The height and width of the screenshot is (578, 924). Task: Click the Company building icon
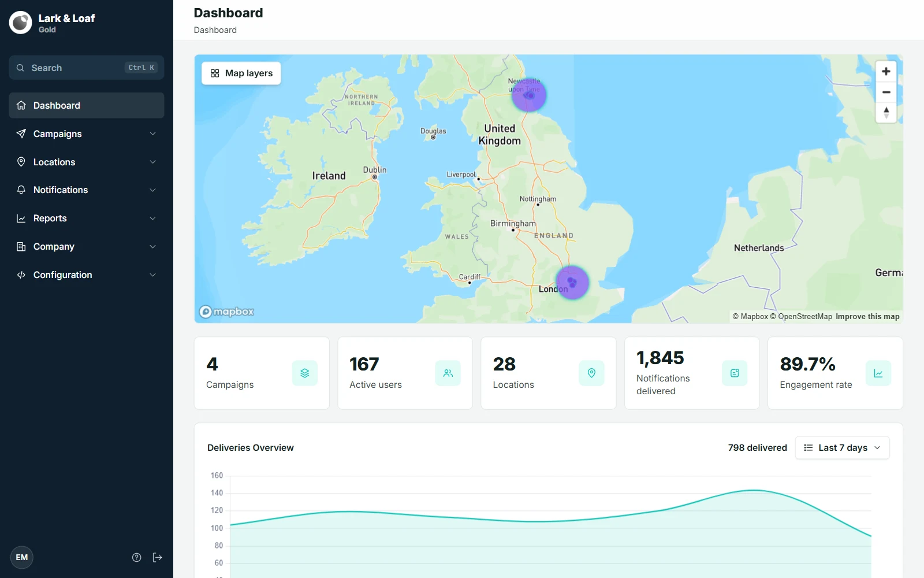tap(21, 246)
